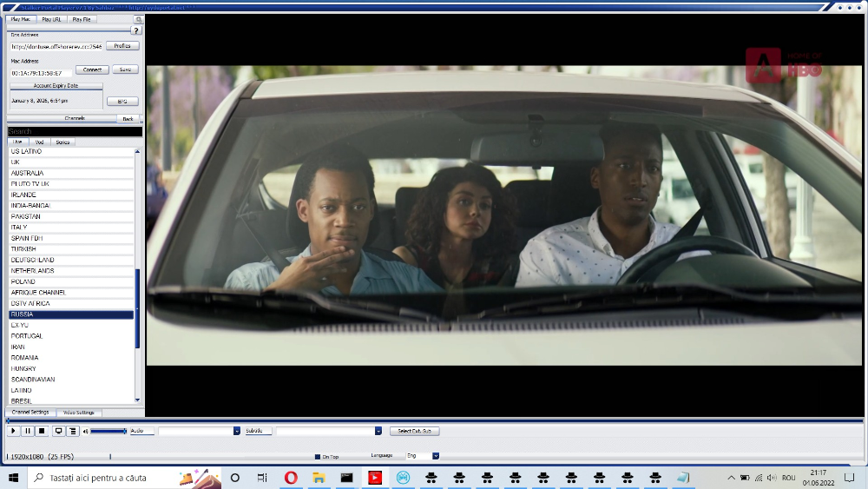Select the ITALY category

(x=71, y=228)
